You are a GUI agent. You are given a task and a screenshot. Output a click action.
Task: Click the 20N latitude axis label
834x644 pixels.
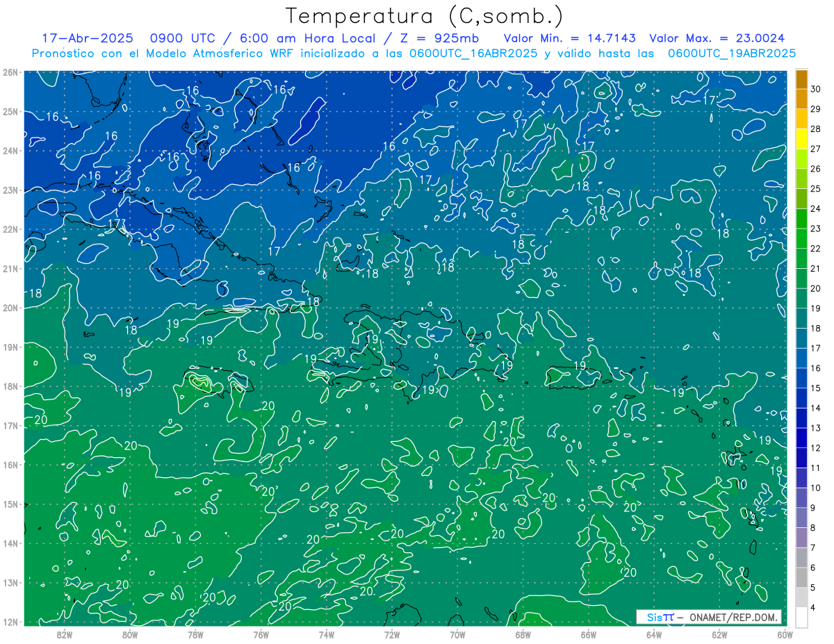(10, 308)
